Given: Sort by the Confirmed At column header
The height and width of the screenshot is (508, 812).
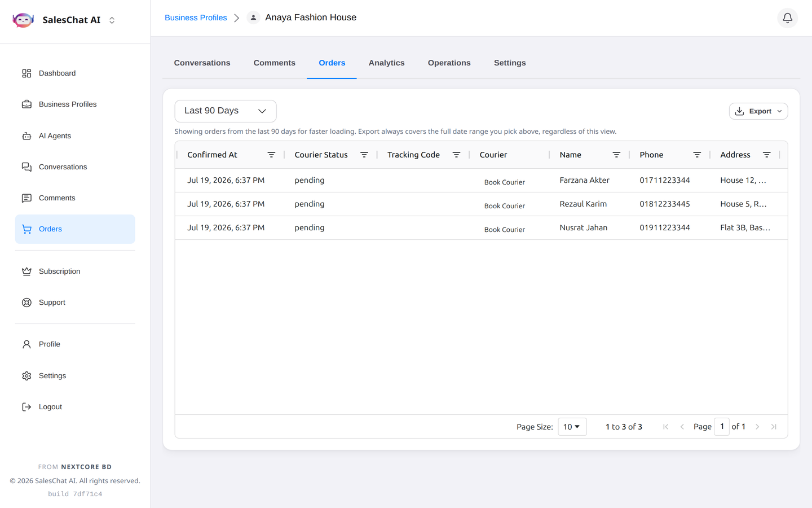Looking at the screenshot, I should click(212, 155).
